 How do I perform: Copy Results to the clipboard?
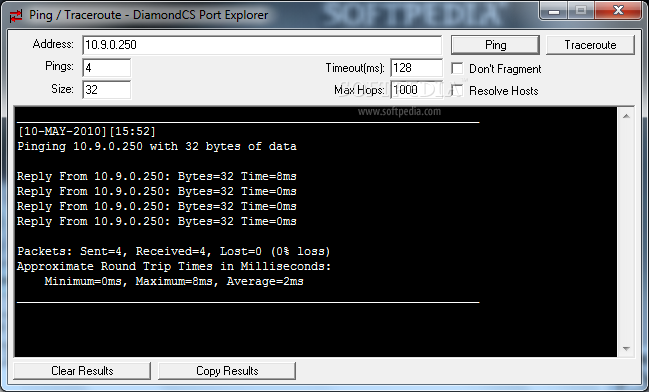pyautogui.click(x=227, y=370)
